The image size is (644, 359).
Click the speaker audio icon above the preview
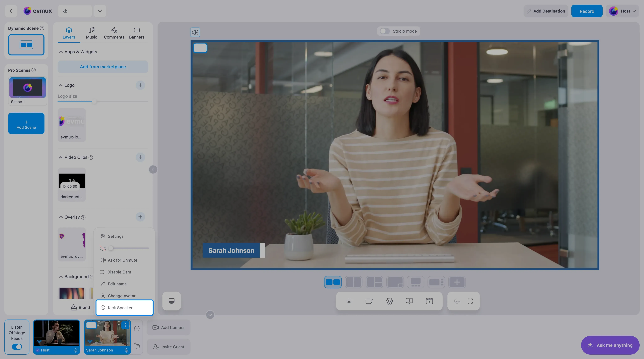[x=195, y=32]
